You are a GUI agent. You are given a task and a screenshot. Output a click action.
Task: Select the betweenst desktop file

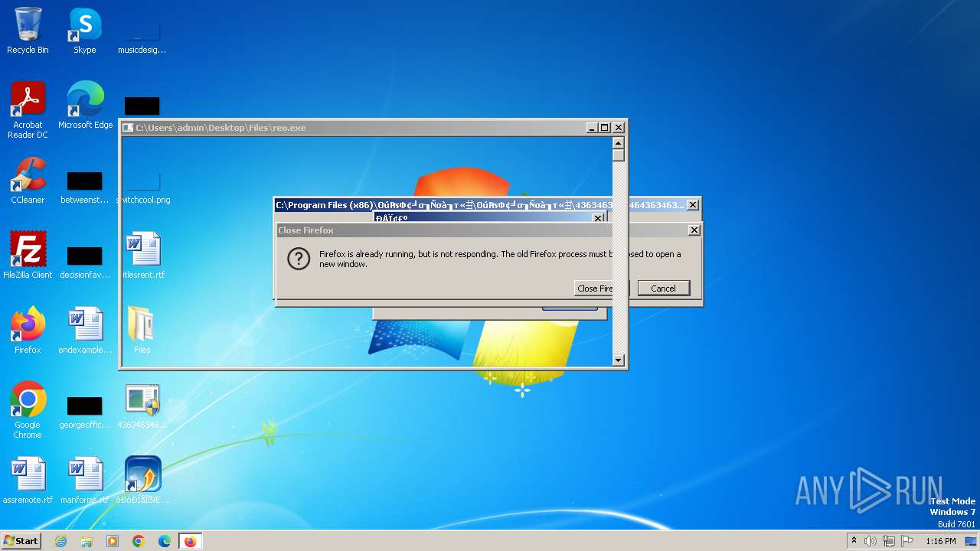pyautogui.click(x=84, y=187)
